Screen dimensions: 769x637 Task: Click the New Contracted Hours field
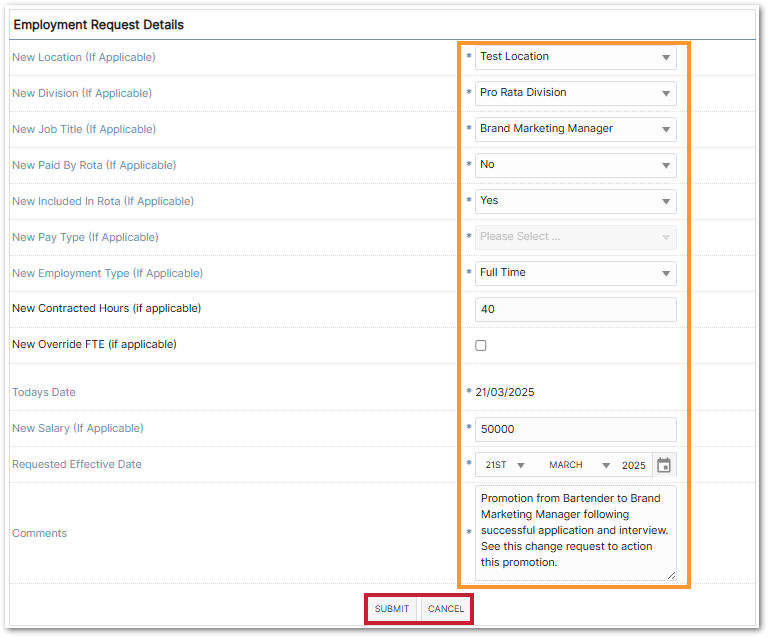tap(575, 309)
